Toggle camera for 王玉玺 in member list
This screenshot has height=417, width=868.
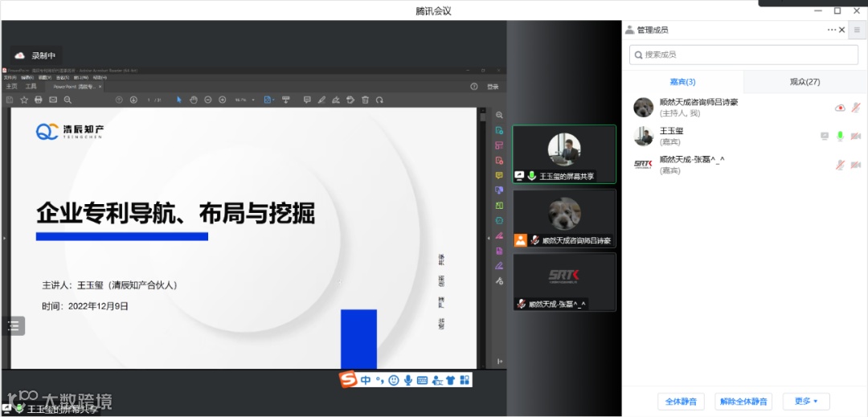pyautogui.click(x=856, y=136)
